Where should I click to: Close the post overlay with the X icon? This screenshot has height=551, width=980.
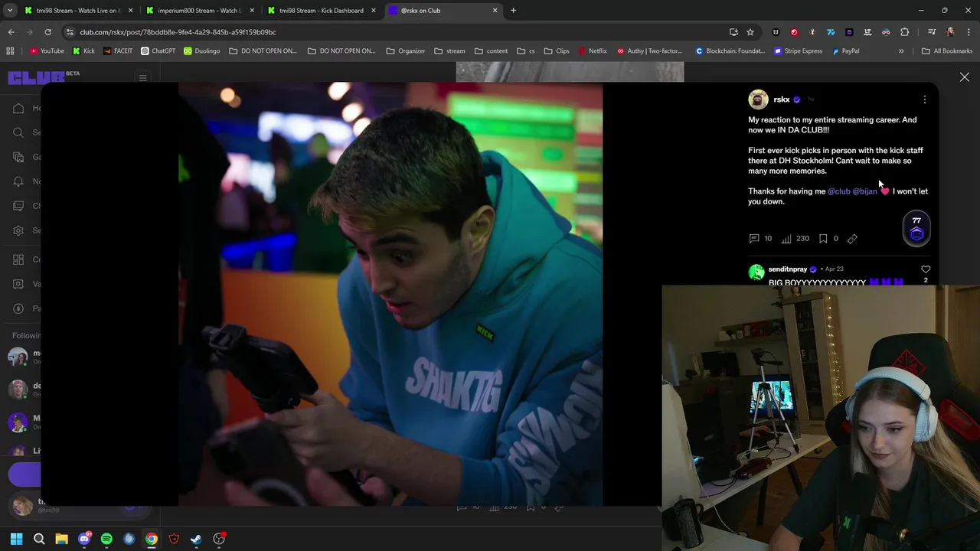click(x=964, y=77)
